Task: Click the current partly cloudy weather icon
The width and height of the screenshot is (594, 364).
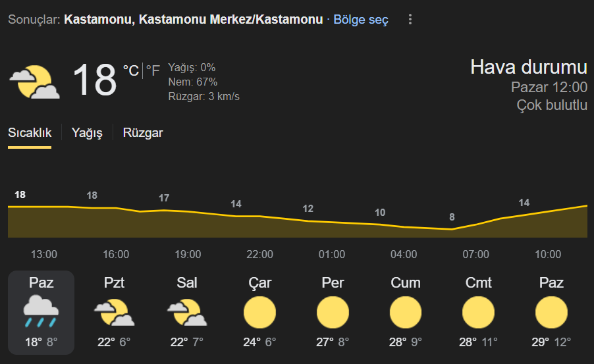Action: click(34, 82)
